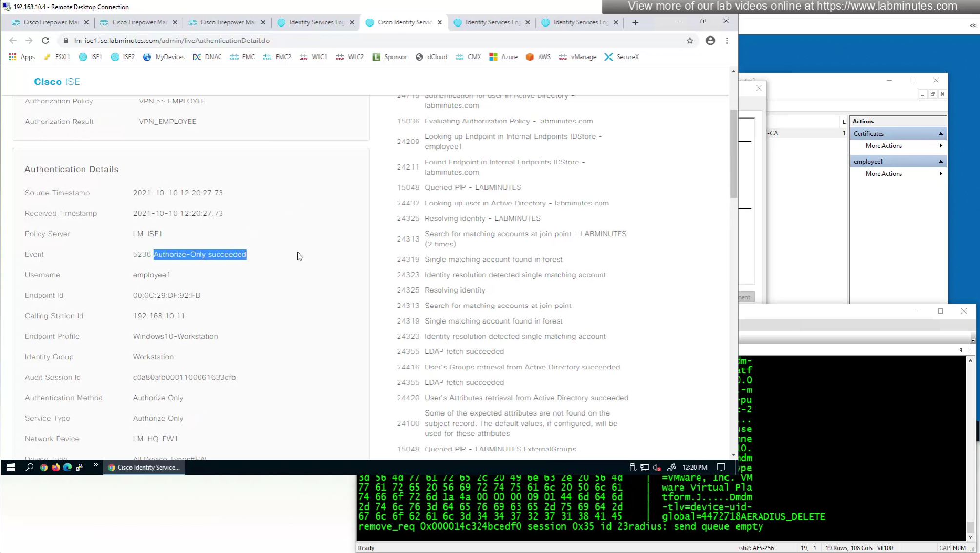980x553 pixels.
Task: Open the Azure bookmark
Action: pyautogui.click(x=503, y=57)
